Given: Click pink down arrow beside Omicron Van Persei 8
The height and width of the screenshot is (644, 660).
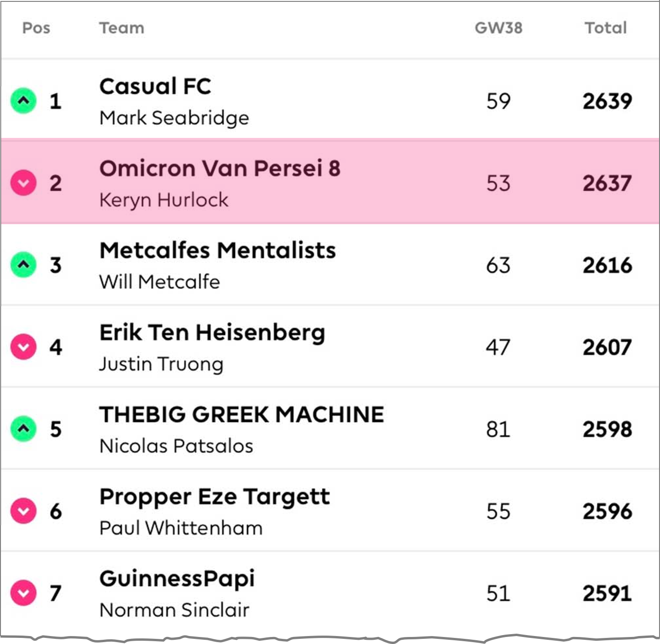Looking at the screenshot, I should [x=23, y=183].
